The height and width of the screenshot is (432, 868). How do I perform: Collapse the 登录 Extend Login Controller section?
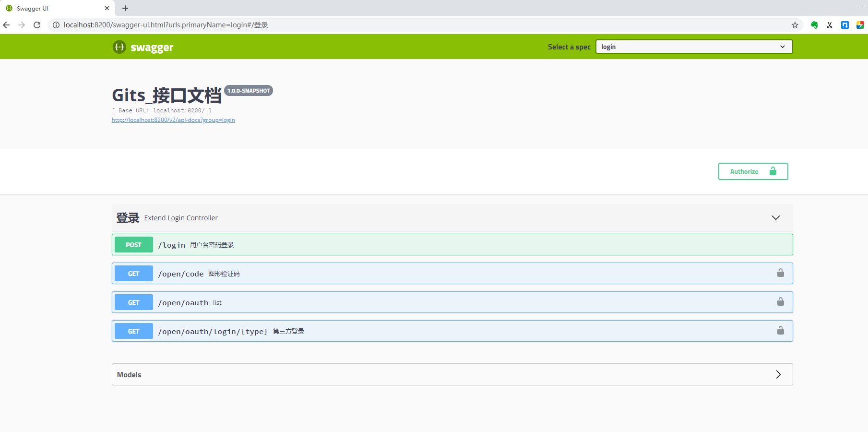[x=775, y=218]
